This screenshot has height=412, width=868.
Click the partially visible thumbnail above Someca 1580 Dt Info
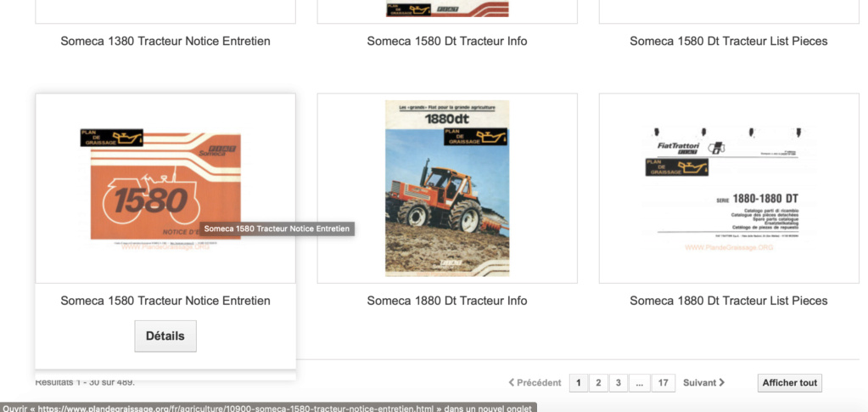pos(447,8)
